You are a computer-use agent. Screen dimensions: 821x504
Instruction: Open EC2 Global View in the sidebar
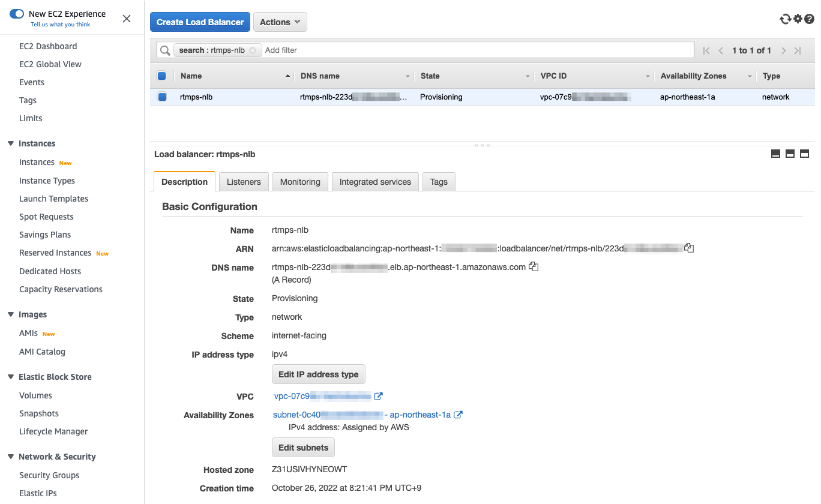pyautogui.click(x=50, y=64)
